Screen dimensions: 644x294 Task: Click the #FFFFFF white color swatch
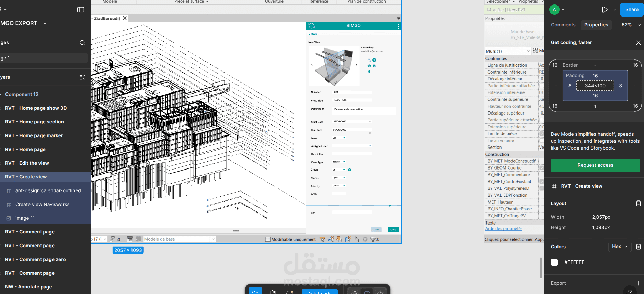tap(554, 262)
